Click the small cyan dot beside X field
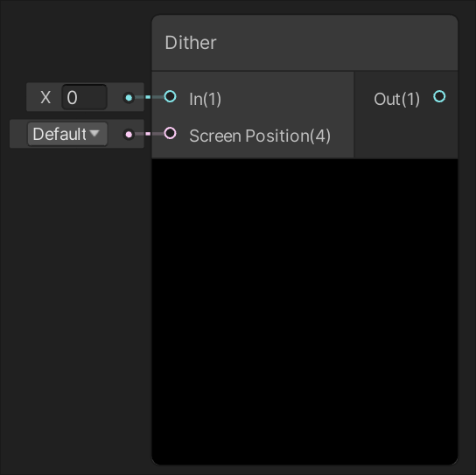This screenshot has width=476, height=475. click(x=129, y=98)
